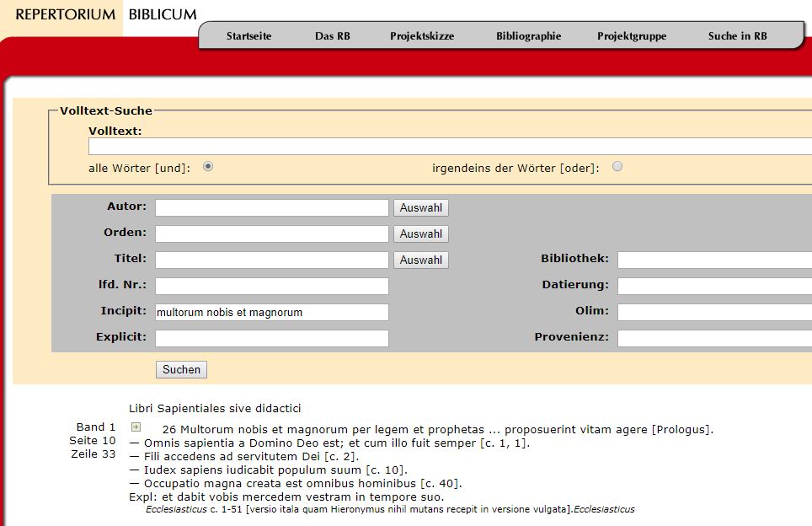This screenshot has height=526, width=812.
Task: Focus the Olim input field
Action: coord(714,312)
